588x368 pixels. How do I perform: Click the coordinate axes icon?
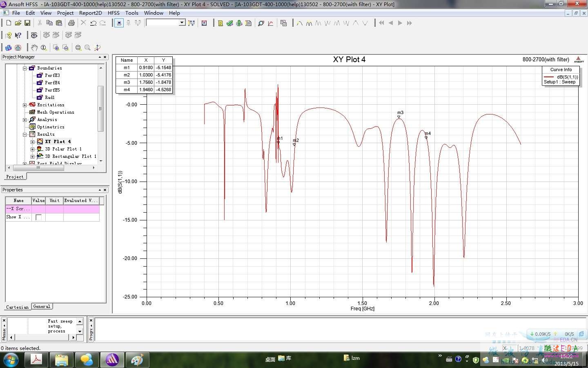point(97,47)
